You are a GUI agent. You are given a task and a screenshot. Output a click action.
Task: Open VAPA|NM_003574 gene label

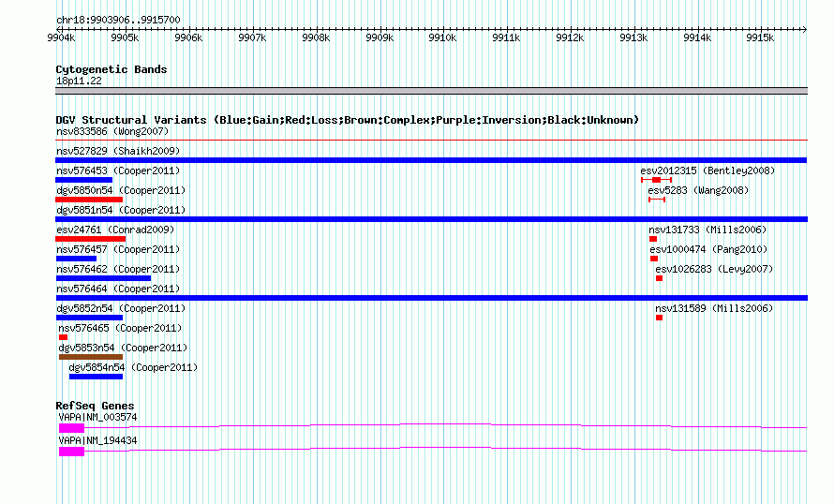(97, 417)
